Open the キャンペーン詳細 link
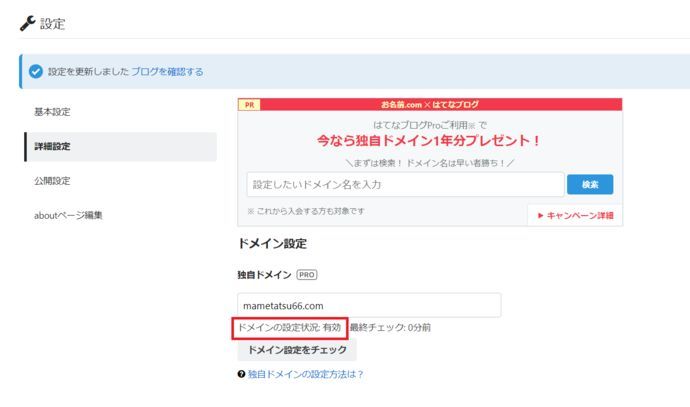 576,215
